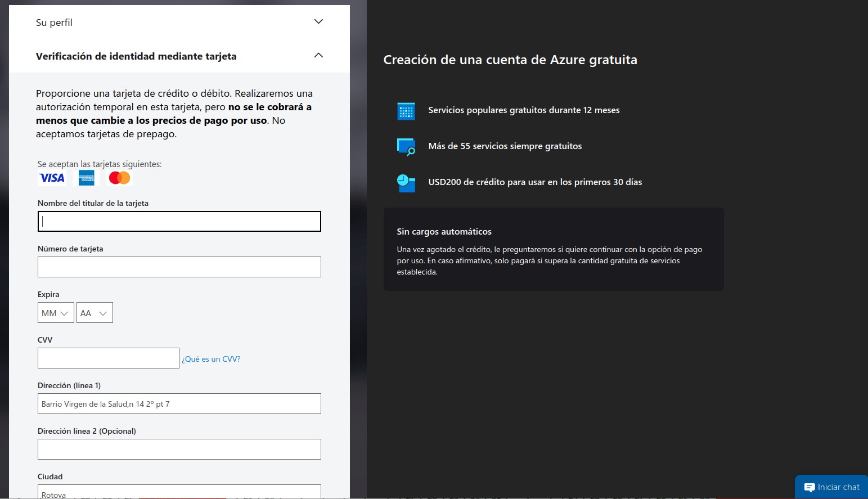Click the Ciudad field containing Rotova
The height and width of the screenshot is (499, 868).
point(179,492)
